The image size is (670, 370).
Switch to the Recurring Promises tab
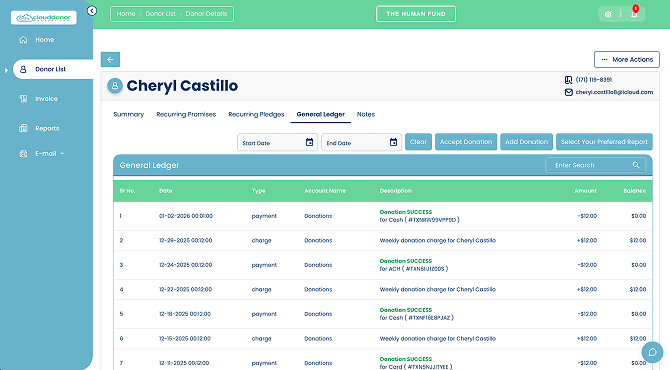[186, 115]
